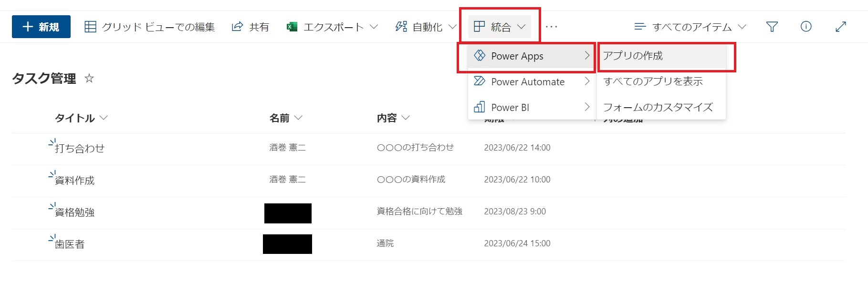Click the Excel export icon
Viewport: 868px width, 282px height.
pos(292,27)
